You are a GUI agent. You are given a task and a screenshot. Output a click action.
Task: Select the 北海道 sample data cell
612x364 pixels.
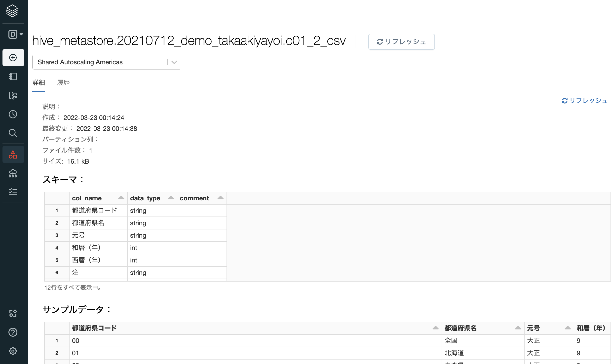[x=455, y=353]
